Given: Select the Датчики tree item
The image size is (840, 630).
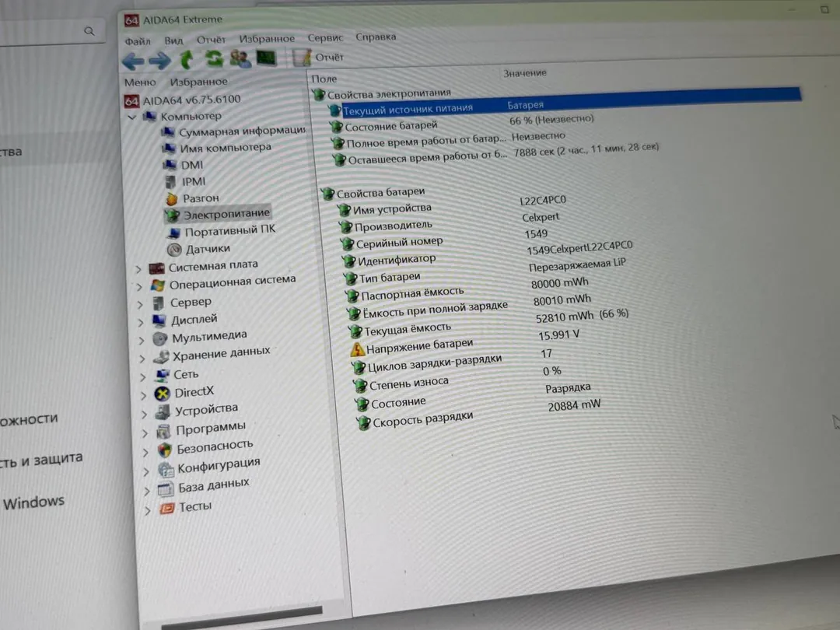Looking at the screenshot, I should tap(199, 249).
